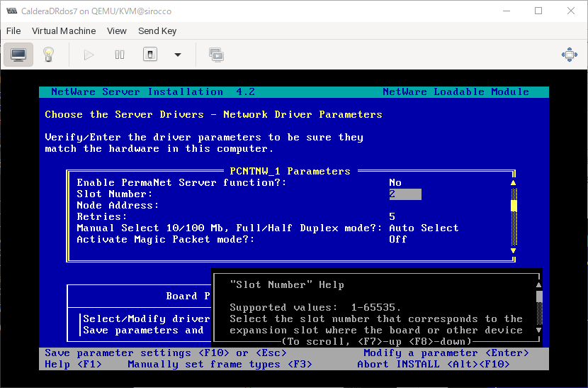Open the Send Key menu
The width and height of the screenshot is (588, 388).
[157, 31]
